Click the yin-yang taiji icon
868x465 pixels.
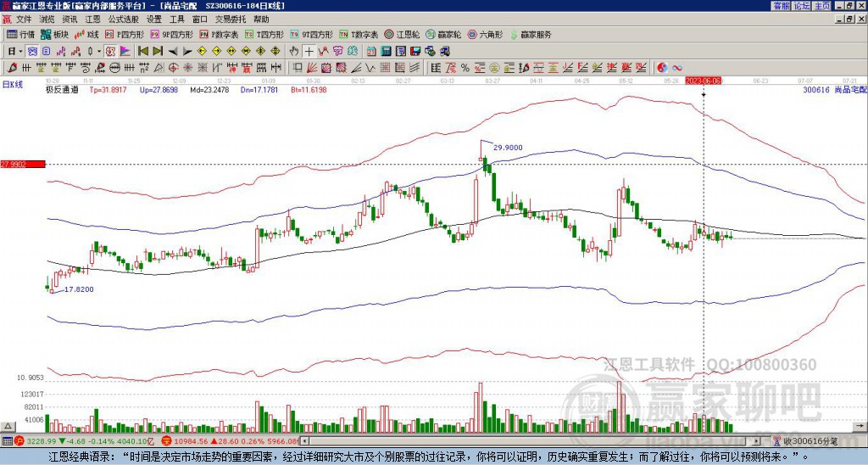coord(662,68)
